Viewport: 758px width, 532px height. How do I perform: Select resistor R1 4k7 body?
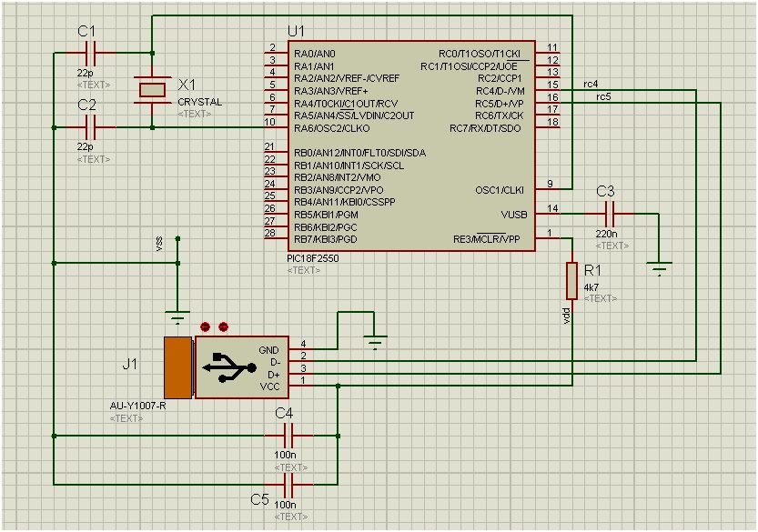[x=571, y=281]
